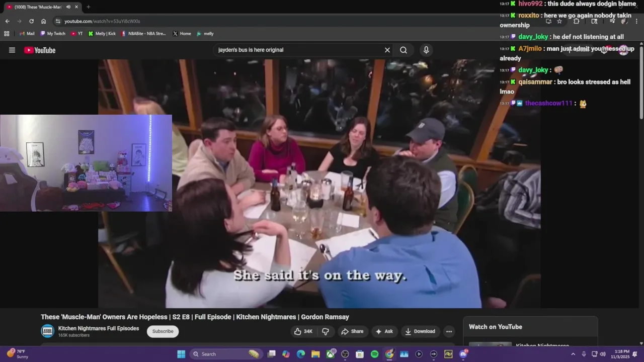644x362 pixels.
Task: Like the video with 34K likes
Action: pyautogui.click(x=303, y=331)
